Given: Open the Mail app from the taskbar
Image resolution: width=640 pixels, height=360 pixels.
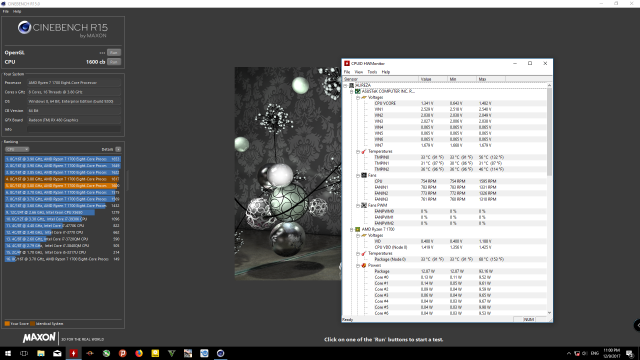Looking at the screenshot, I should coord(57,353).
